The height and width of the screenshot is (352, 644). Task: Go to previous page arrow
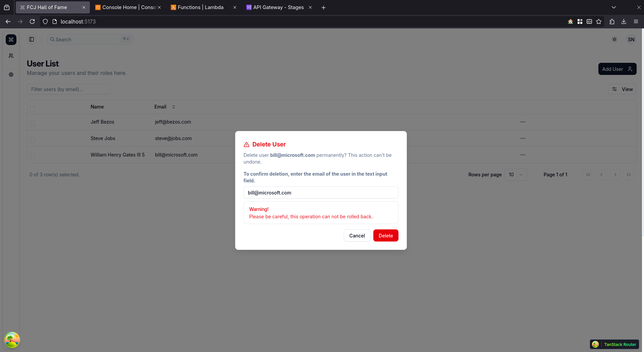point(602,175)
